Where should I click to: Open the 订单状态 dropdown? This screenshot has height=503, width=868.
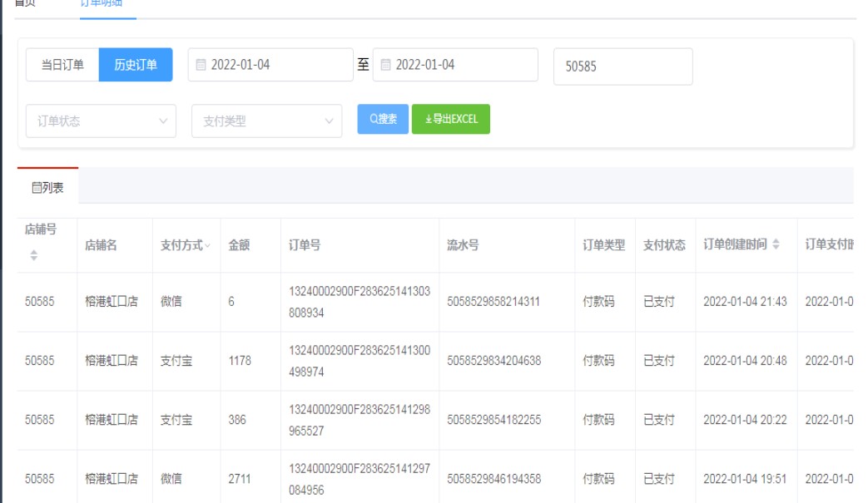click(101, 121)
